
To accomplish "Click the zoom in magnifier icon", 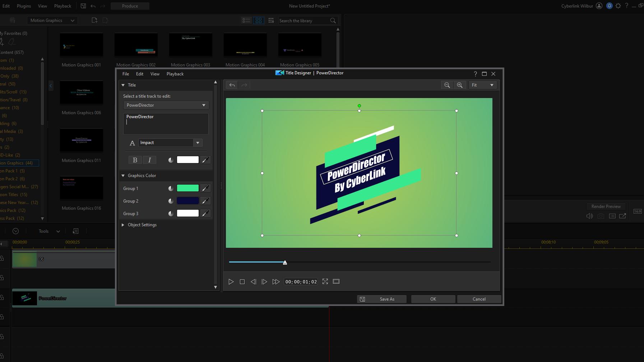I will pos(460,85).
